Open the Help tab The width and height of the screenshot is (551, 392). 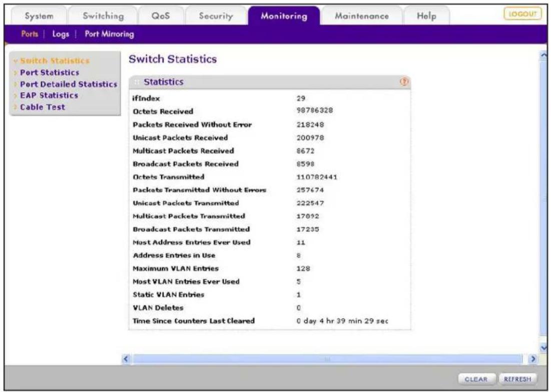(x=426, y=16)
